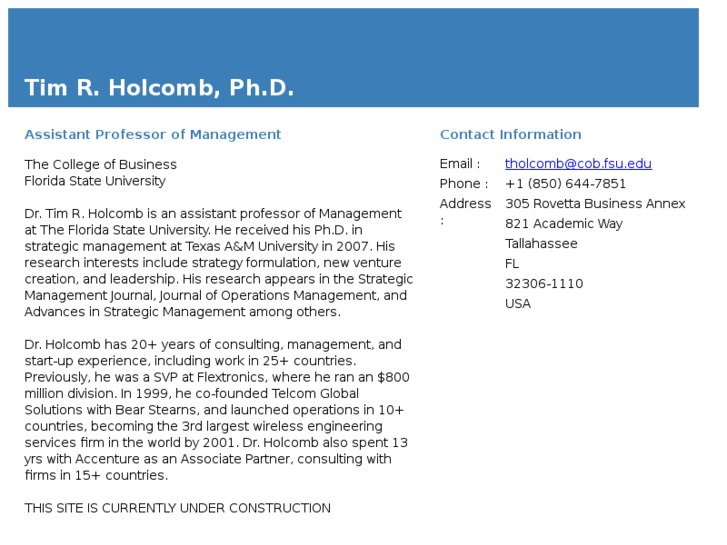Click the Address label
Image resolution: width=727 pixels, height=545 pixels.
point(465,212)
